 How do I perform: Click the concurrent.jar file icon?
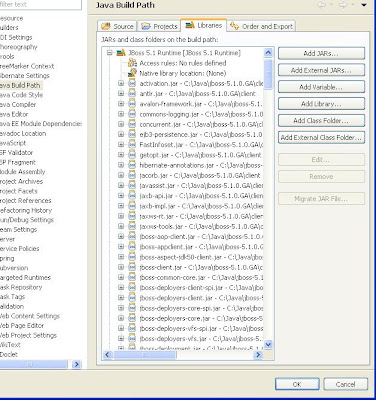coord(132,124)
